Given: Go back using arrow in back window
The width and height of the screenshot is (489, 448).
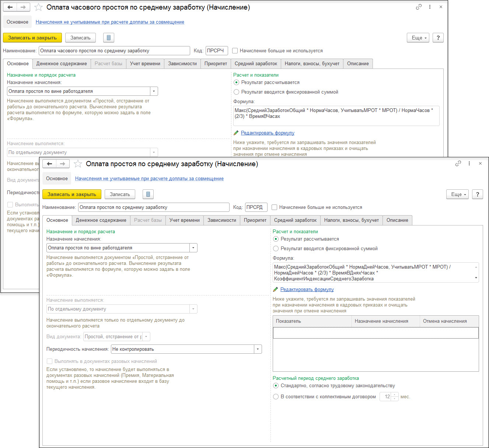Looking at the screenshot, I should (10, 7).
